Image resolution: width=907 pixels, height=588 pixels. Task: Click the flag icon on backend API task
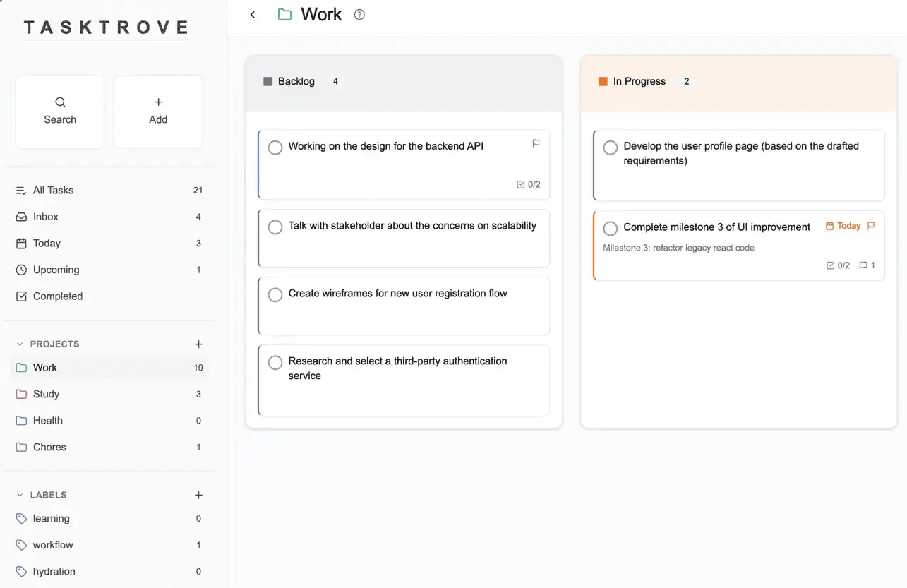click(x=536, y=143)
